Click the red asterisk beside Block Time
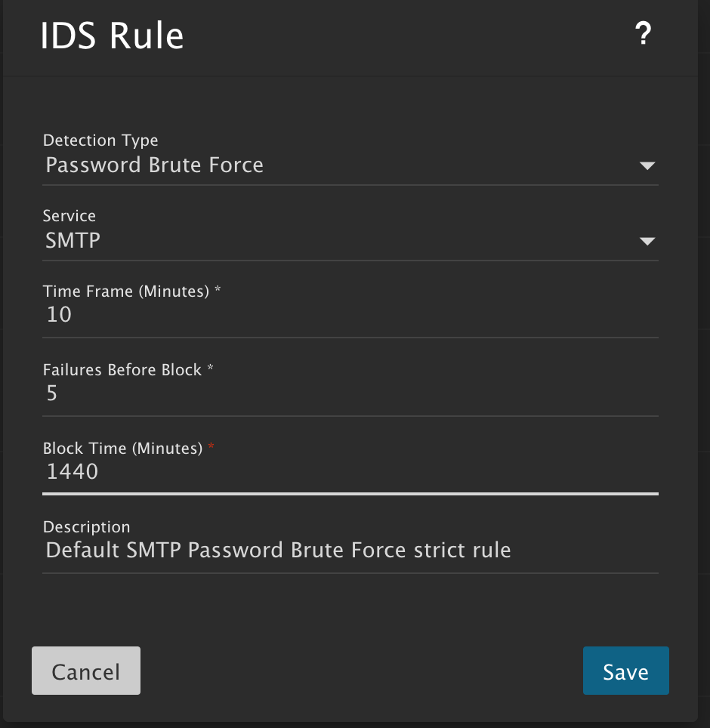The height and width of the screenshot is (728, 710). pos(211,448)
